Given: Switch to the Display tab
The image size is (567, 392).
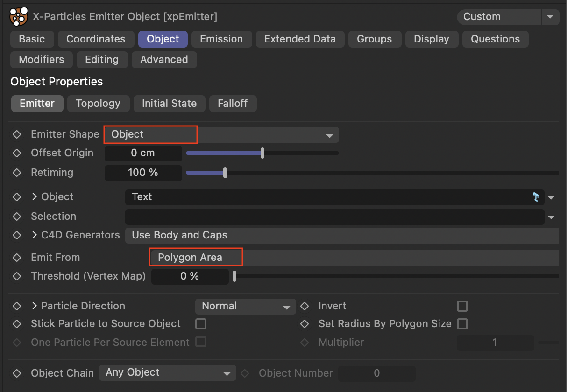Looking at the screenshot, I should (x=432, y=39).
